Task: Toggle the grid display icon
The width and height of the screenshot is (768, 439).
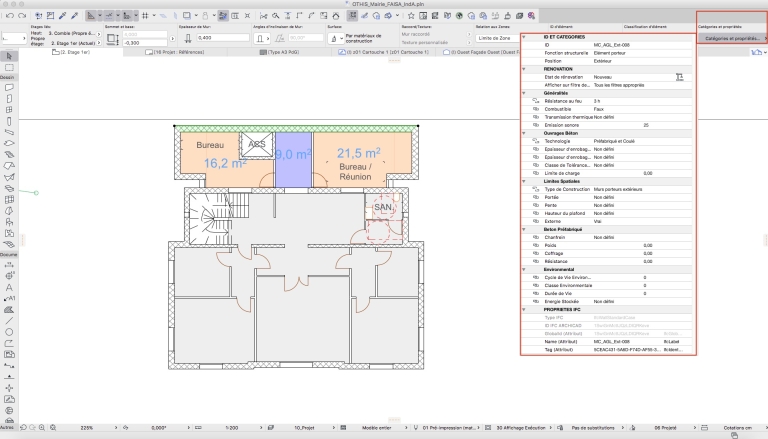Action: pyautogui.click(x=145, y=16)
